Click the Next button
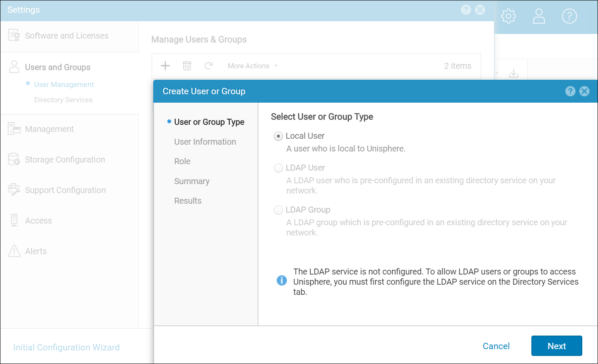Image resolution: width=598 pixels, height=364 pixels. point(556,346)
